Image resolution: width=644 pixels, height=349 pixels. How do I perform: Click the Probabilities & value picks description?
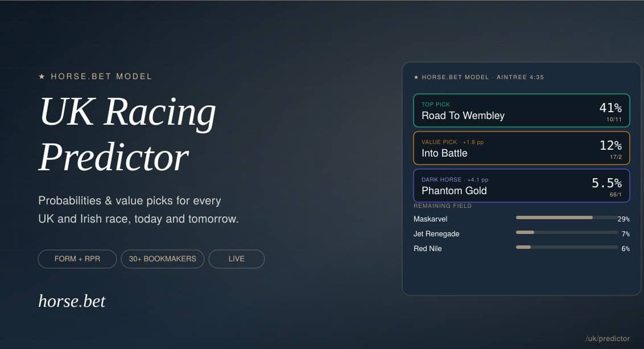[x=138, y=210]
